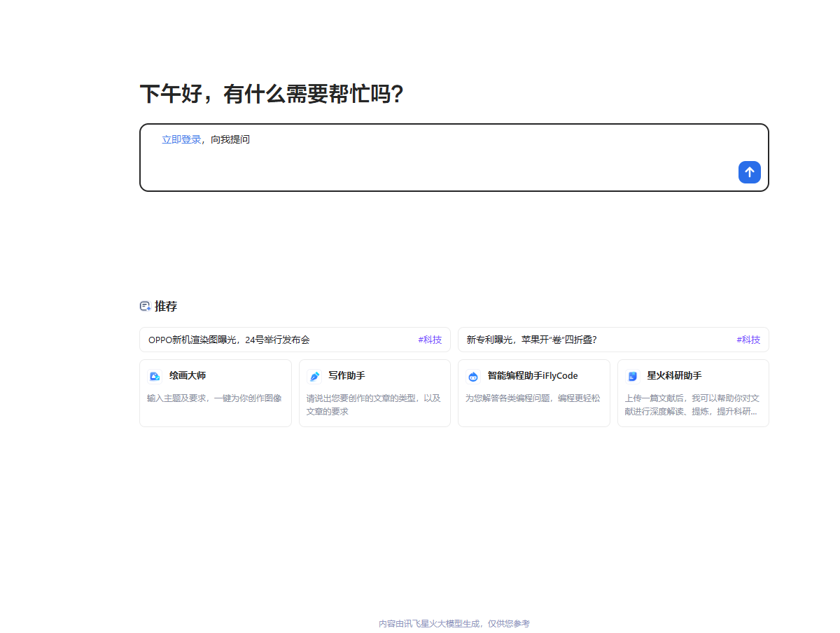Click the 写作助手 description about article type
Screen dimensions: 840x633
pos(374,405)
